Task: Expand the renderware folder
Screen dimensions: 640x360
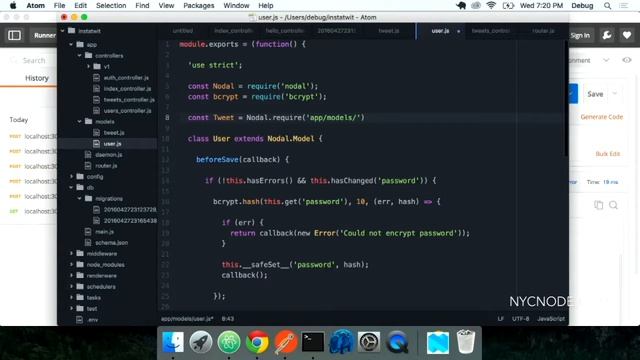Action: coord(71,276)
